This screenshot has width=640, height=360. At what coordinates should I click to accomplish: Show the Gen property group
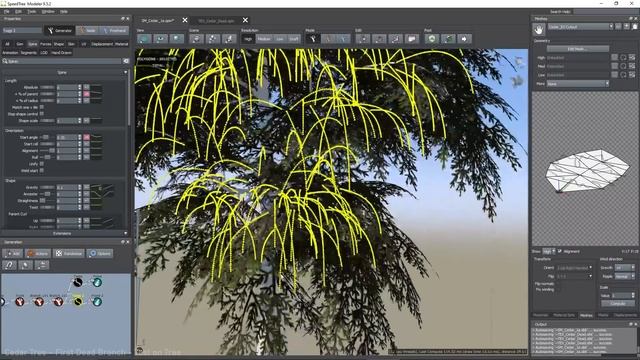tap(20, 44)
